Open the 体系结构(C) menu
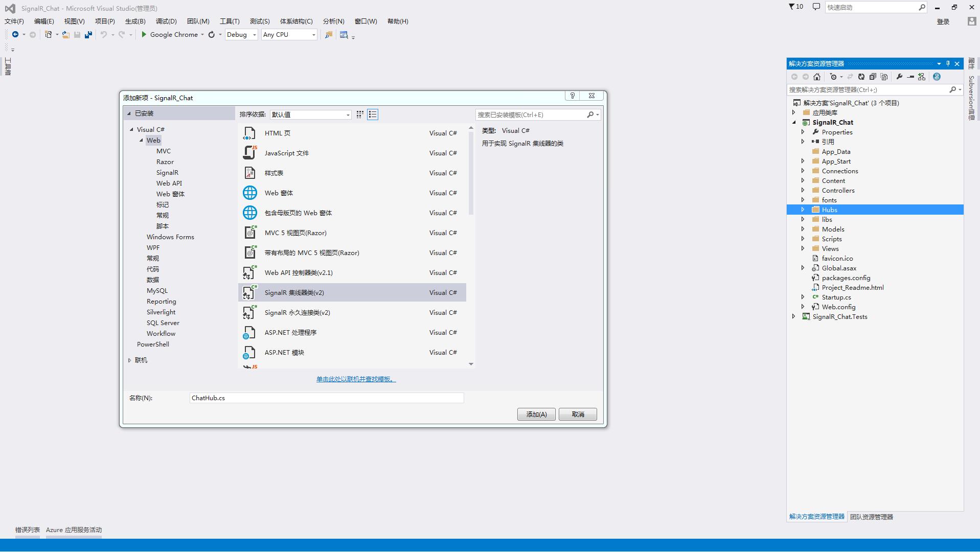Viewport: 980px width, 552px height. click(296, 21)
